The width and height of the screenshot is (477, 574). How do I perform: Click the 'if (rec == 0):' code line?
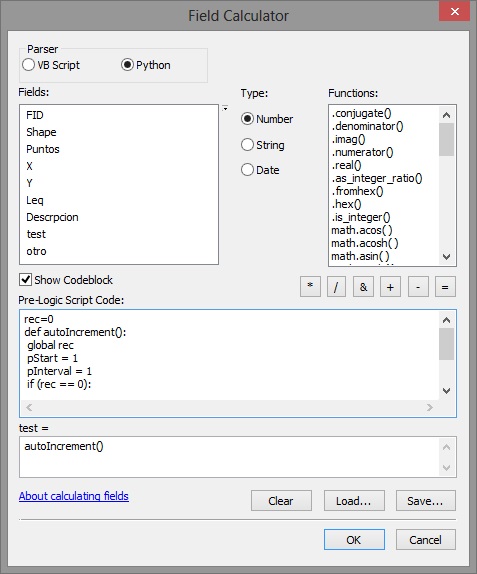[59, 384]
